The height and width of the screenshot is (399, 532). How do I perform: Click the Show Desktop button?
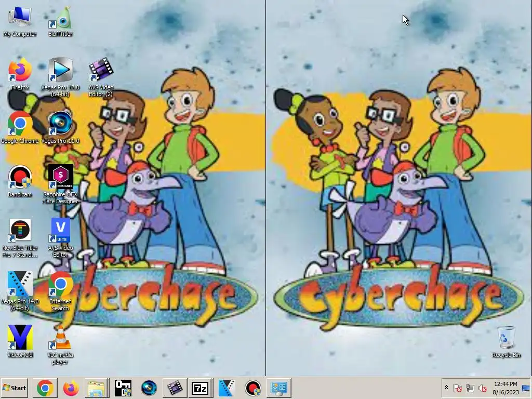[527, 388]
